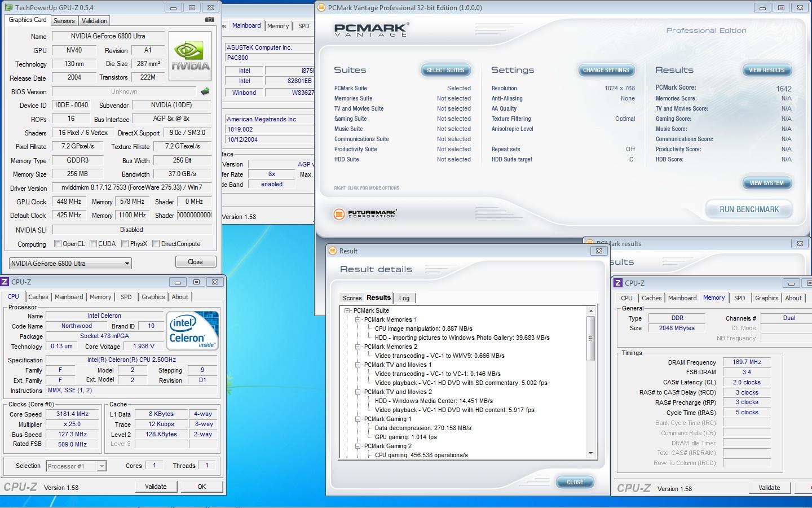Enable the OpenCL checkbox in GPU-Z
The image size is (812, 508).
(58, 244)
